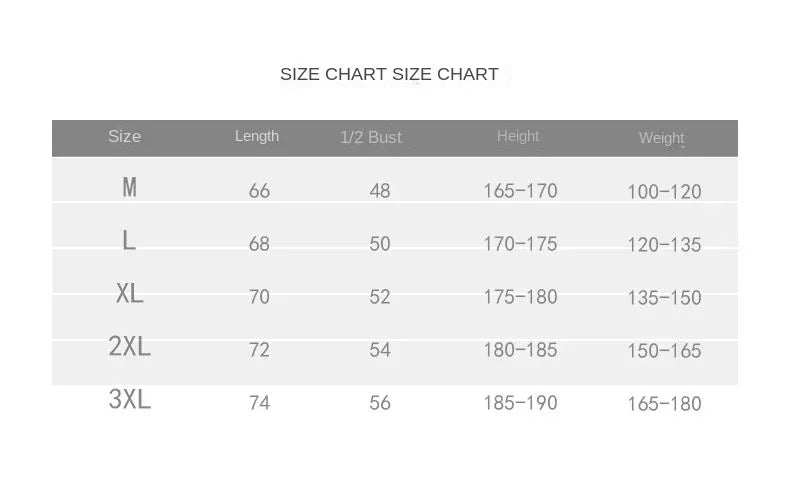This screenshot has width=790, height=504.
Task: Click the weight range 100-120
Action: [665, 192]
